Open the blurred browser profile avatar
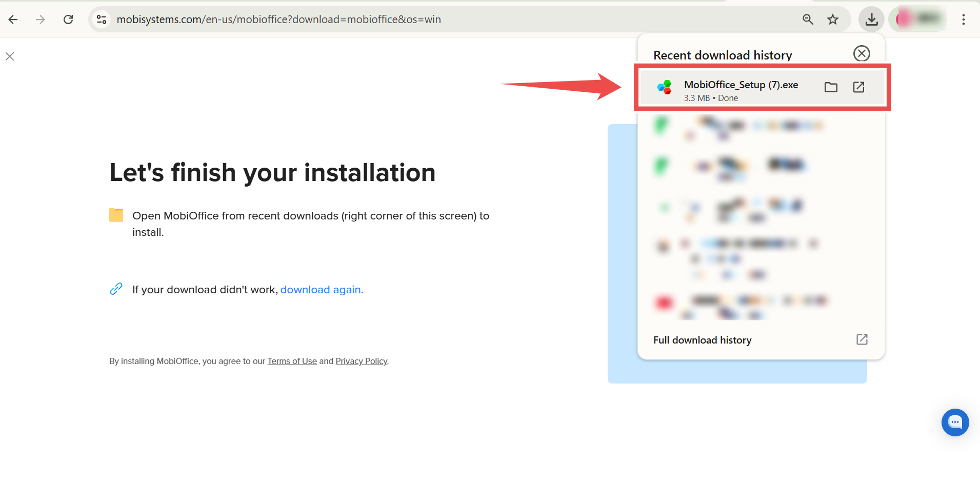Image resolution: width=980 pixels, height=483 pixels. tap(918, 19)
